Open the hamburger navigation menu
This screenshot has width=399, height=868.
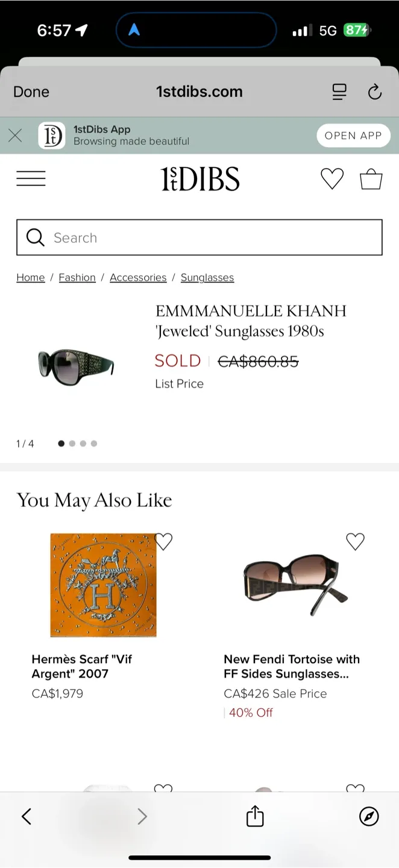31,178
